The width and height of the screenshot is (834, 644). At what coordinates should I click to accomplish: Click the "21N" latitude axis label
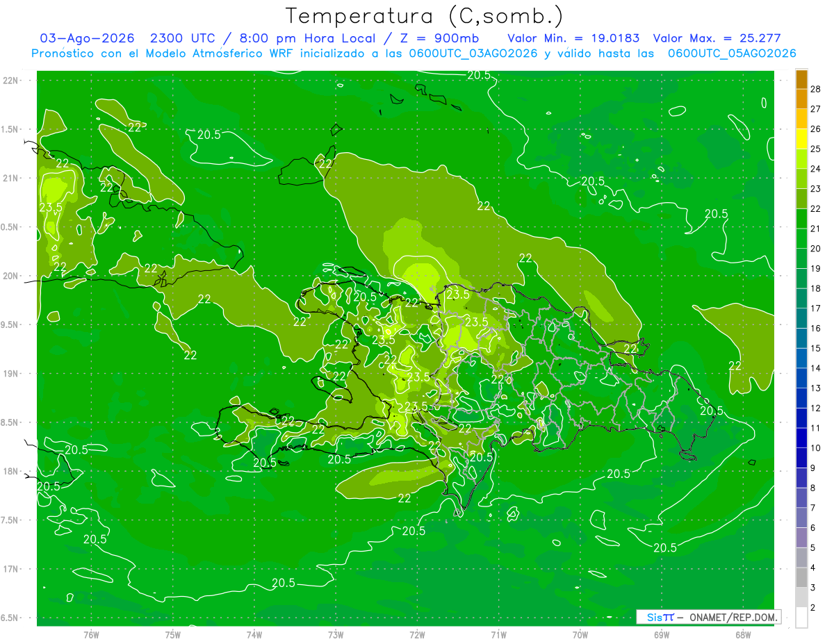pyautogui.click(x=10, y=178)
